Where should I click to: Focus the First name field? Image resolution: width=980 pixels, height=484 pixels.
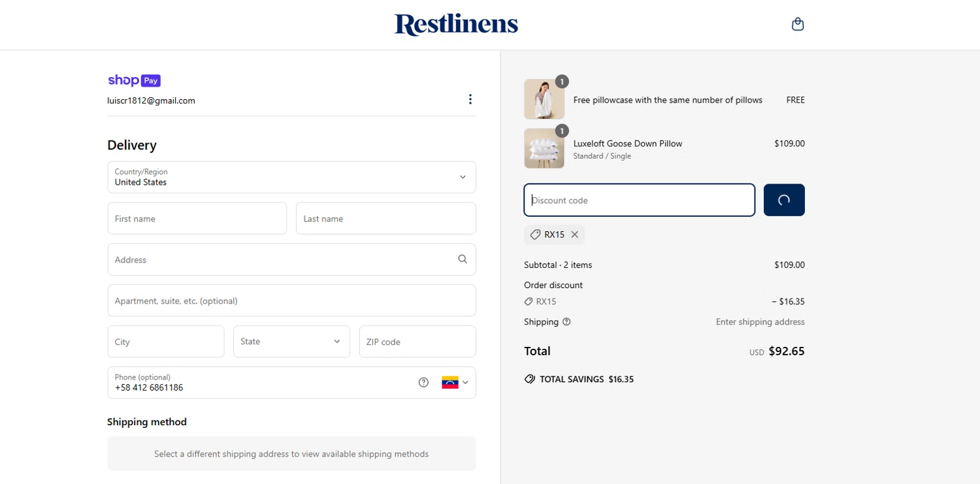coord(197,218)
